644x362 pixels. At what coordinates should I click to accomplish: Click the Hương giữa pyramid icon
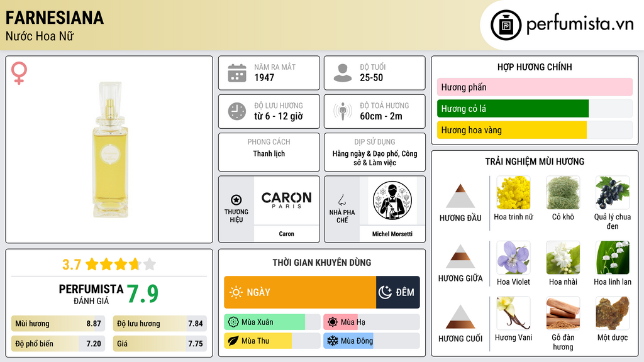tap(460, 256)
